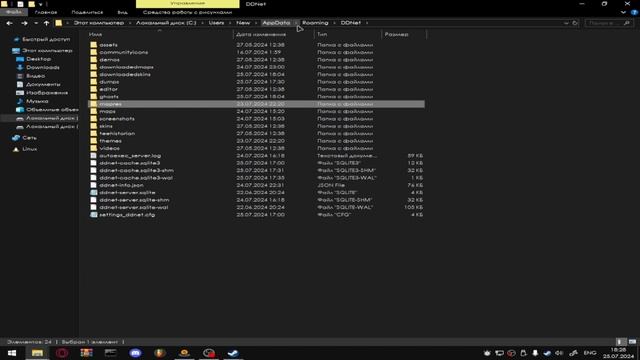Screen dimensions: 640x360
Task: Open the Видео library in the sidebar
Action: (36, 76)
